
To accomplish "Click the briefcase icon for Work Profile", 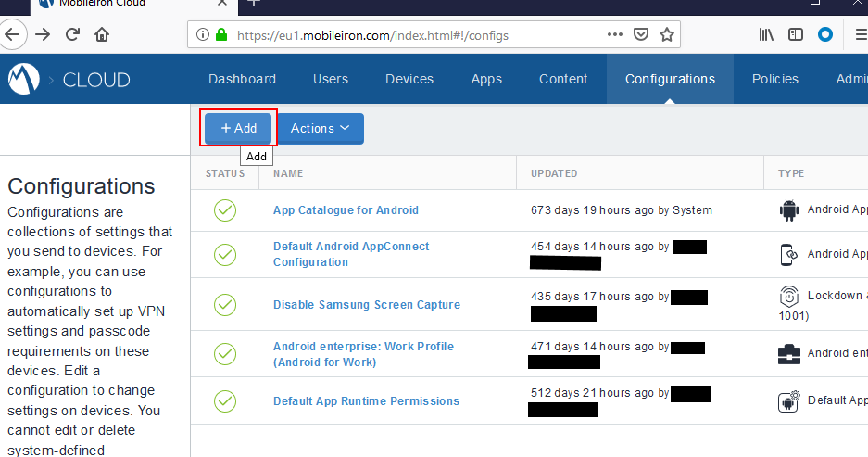I will 788,353.
